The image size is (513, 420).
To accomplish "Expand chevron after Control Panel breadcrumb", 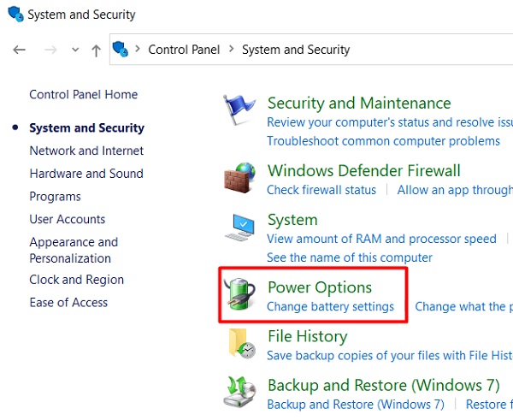I will point(232,49).
